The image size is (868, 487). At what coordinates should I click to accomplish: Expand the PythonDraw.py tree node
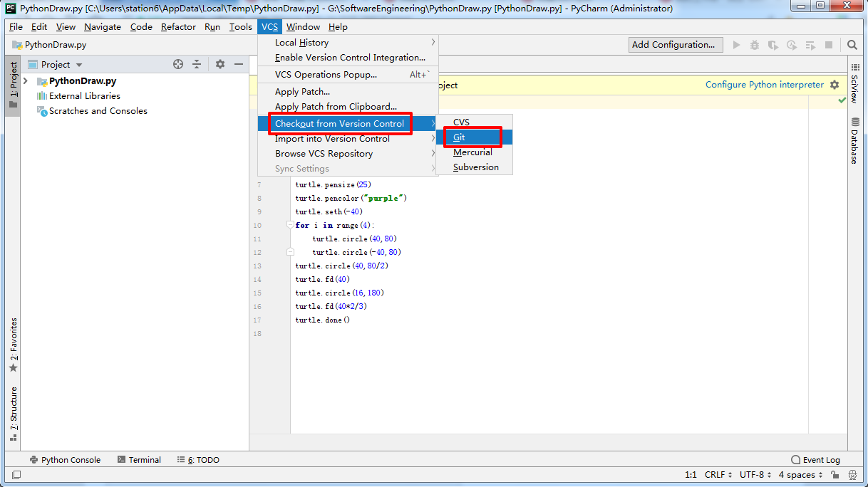pos(26,81)
